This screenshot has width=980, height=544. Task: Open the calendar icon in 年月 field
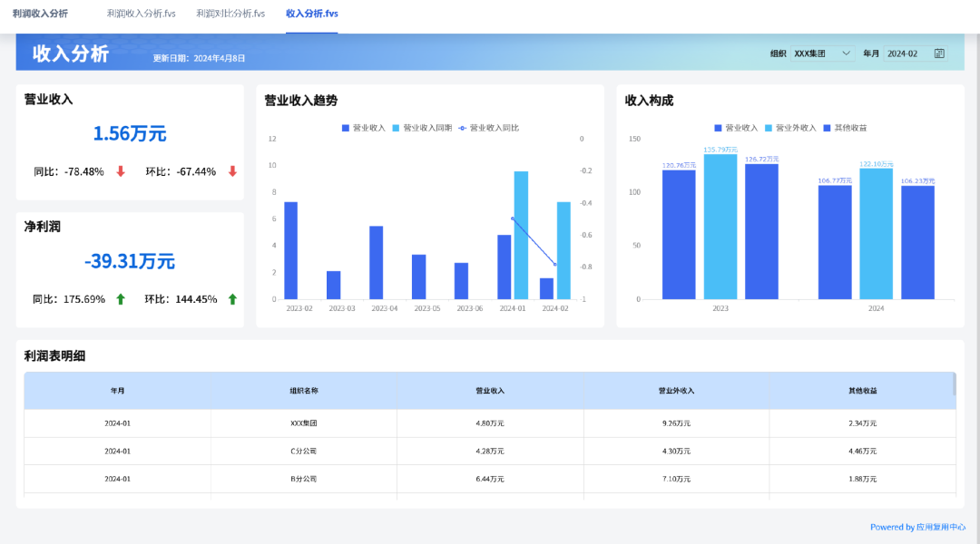939,53
